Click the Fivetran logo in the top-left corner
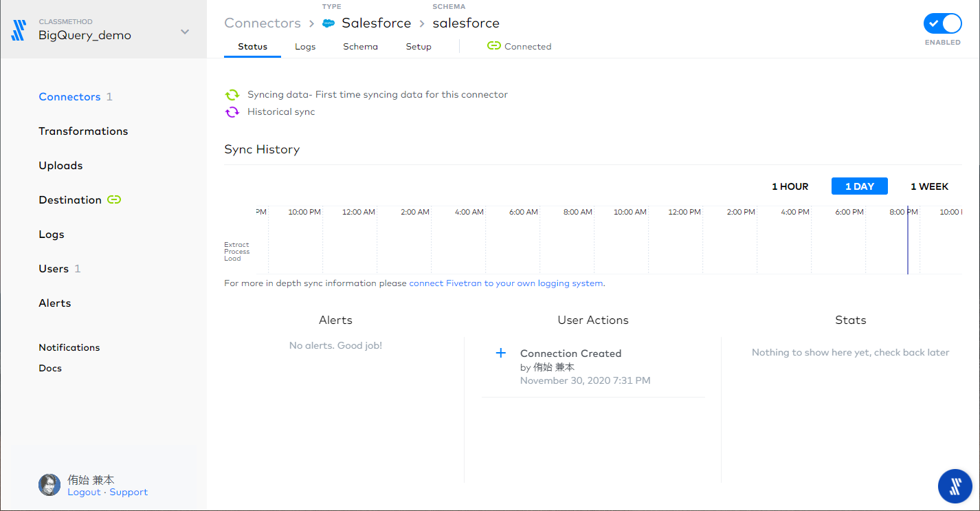Image resolution: width=980 pixels, height=511 pixels. click(x=18, y=29)
